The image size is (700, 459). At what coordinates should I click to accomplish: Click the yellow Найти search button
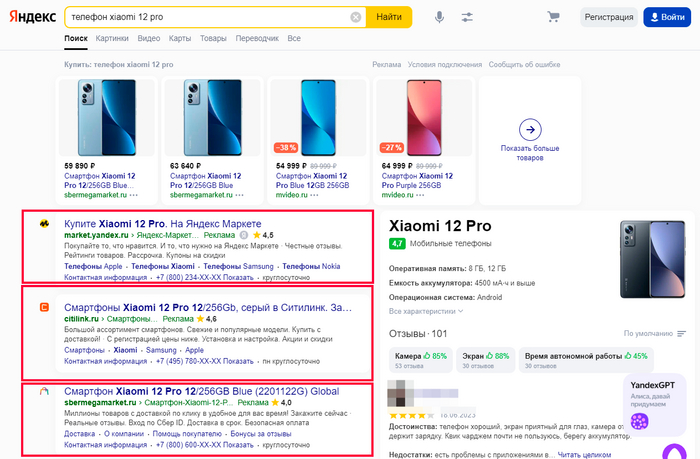click(389, 17)
